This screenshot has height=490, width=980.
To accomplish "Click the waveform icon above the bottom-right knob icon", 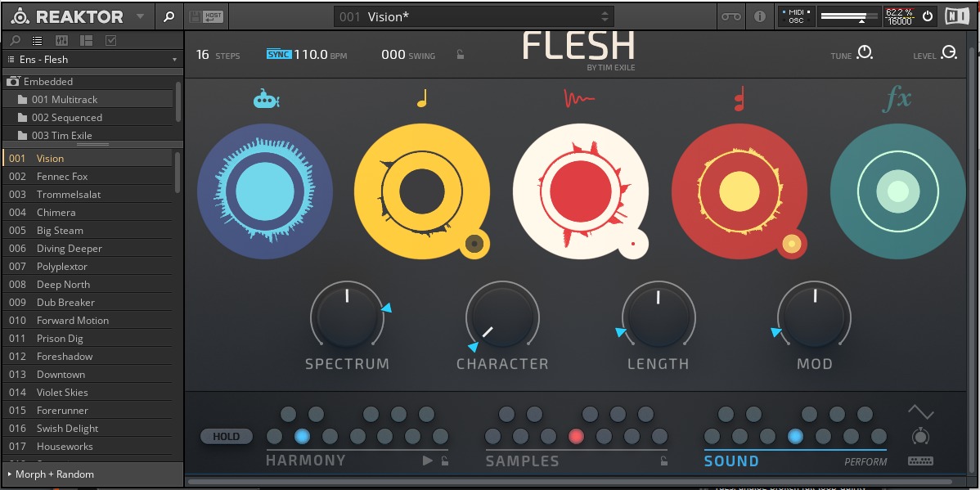I will point(920,411).
